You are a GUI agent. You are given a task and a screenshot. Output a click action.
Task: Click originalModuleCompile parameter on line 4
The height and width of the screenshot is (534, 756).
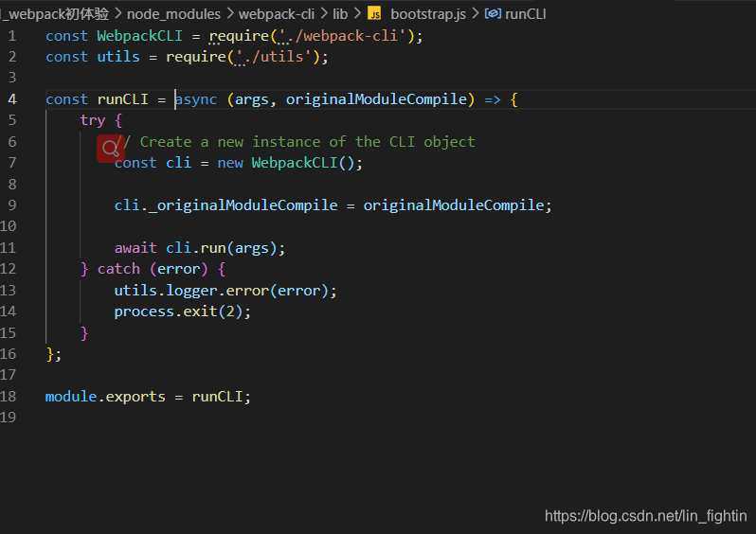point(376,99)
